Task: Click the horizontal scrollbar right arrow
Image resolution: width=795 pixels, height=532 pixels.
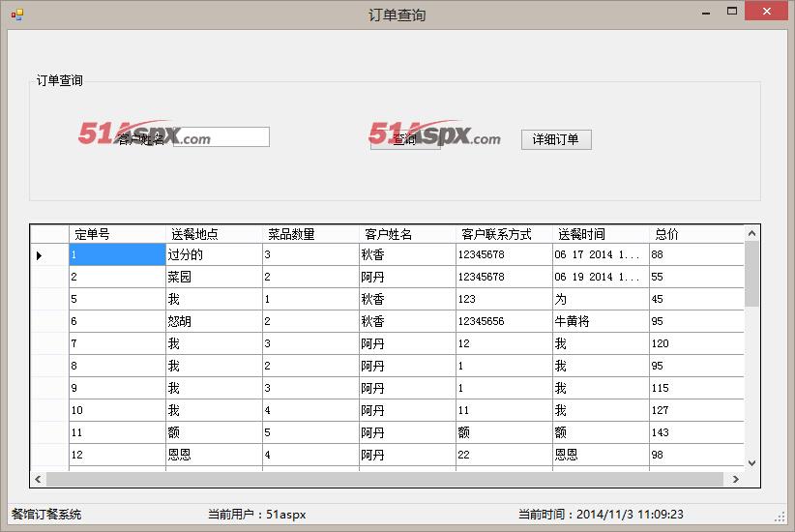Action: (x=735, y=479)
